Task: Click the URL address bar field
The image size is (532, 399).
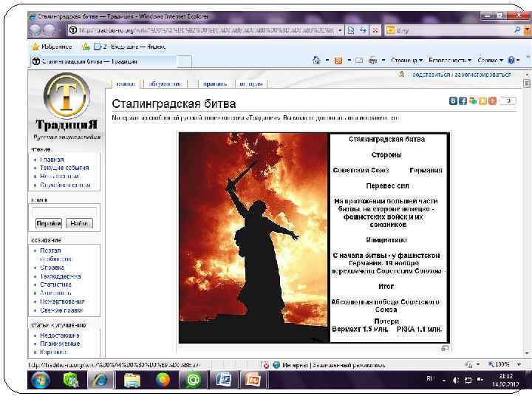Action: click(204, 30)
